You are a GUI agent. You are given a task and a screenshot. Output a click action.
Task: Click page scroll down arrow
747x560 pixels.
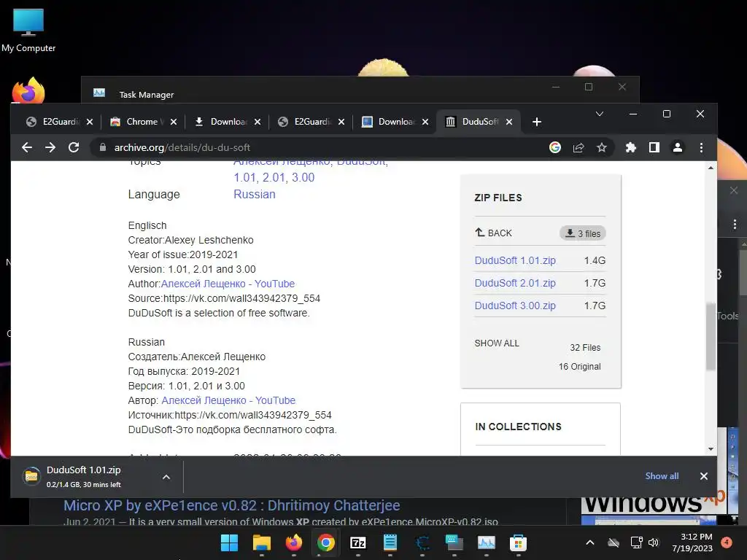click(711, 449)
